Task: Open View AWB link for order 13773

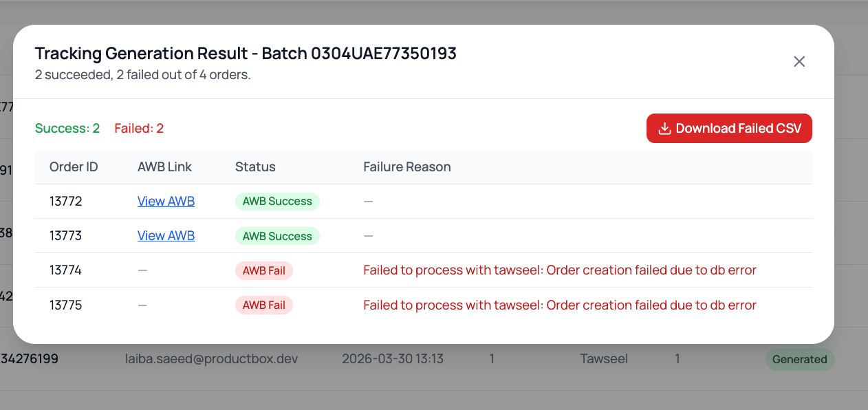Action: (x=166, y=236)
